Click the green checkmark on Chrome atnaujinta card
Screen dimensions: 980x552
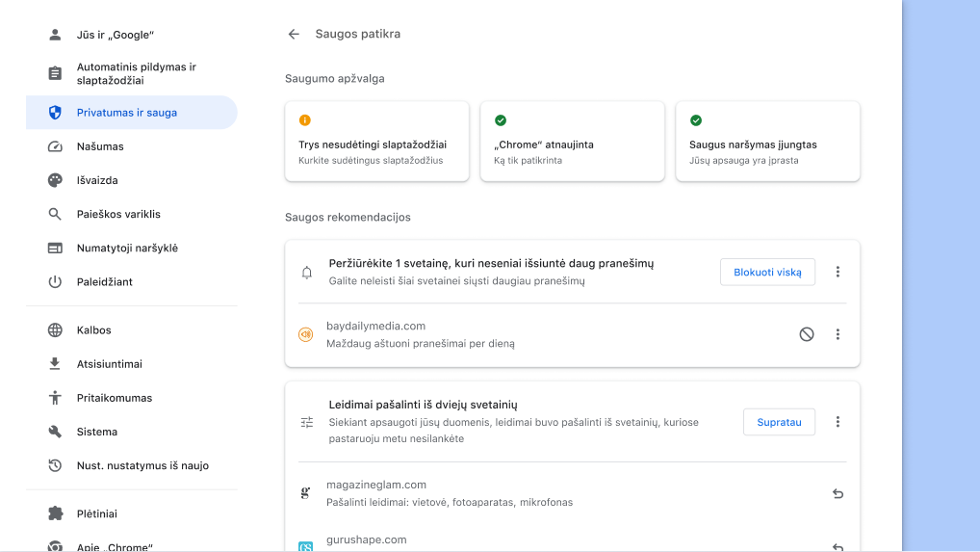(x=501, y=120)
